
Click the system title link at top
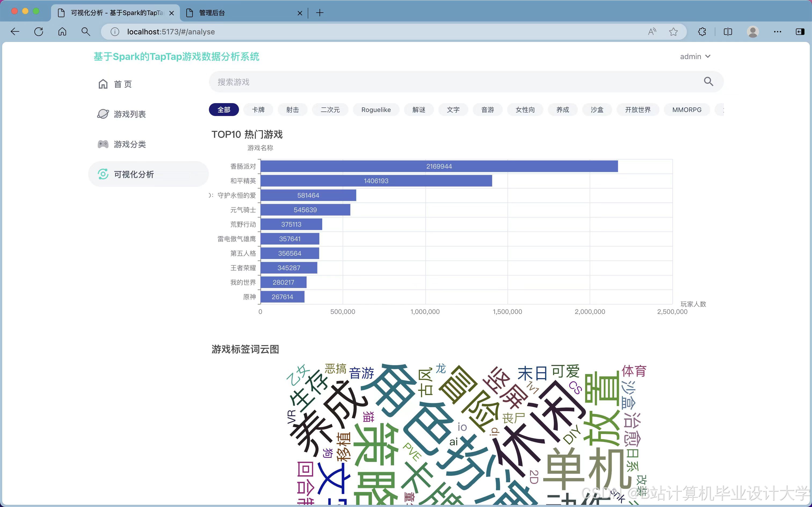(x=176, y=56)
